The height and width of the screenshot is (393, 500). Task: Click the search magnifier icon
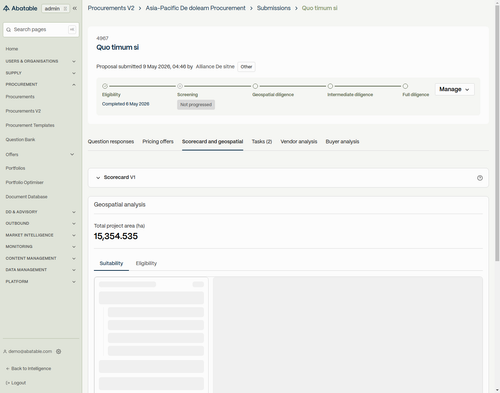pos(9,30)
